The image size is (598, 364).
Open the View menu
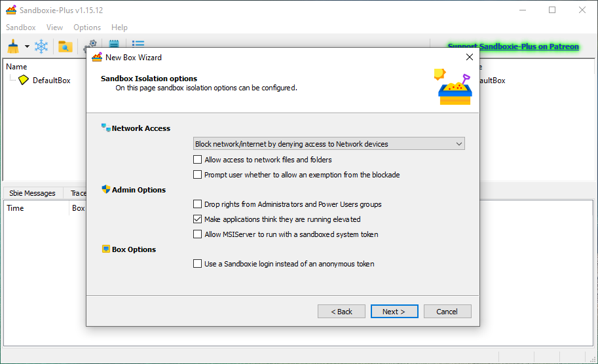(x=54, y=27)
